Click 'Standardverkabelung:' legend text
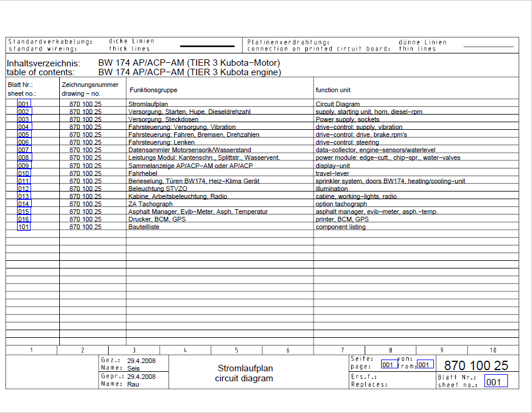 point(50,41)
